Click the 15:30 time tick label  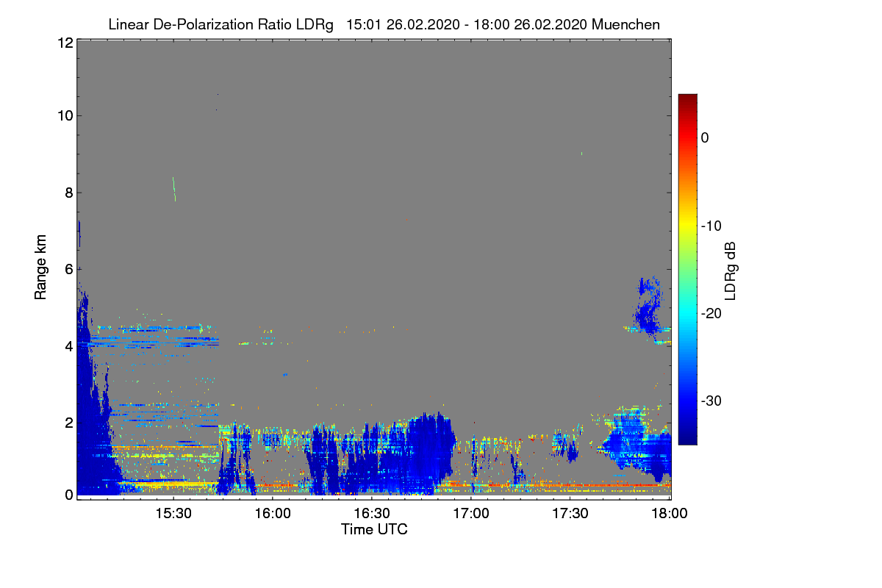point(173,514)
